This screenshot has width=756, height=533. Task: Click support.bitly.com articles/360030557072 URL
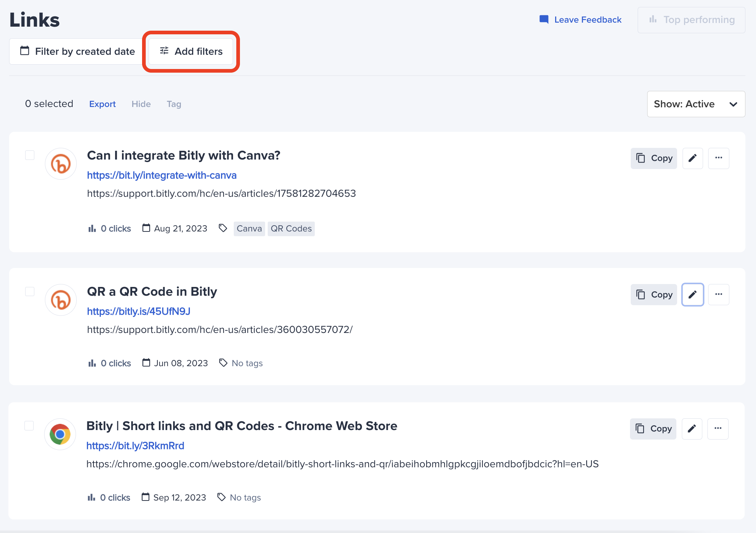[x=220, y=330]
